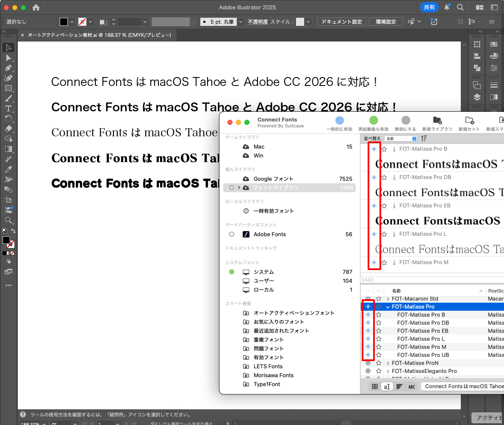Toggle activation of FOT-Matisse Pro L row

click(x=368, y=339)
